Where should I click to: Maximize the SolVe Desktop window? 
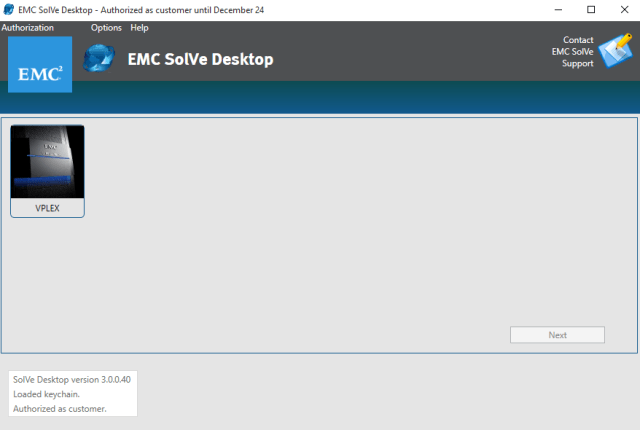pyautogui.click(x=591, y=10)
